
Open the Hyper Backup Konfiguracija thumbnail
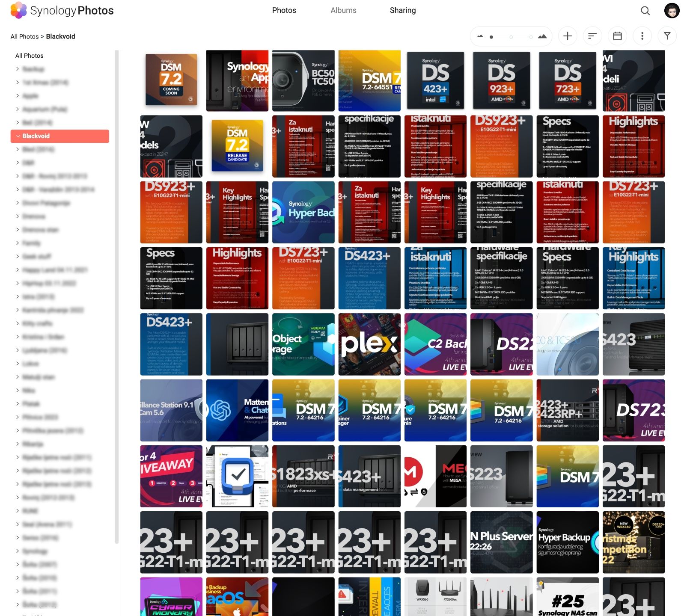coord(568,542)
